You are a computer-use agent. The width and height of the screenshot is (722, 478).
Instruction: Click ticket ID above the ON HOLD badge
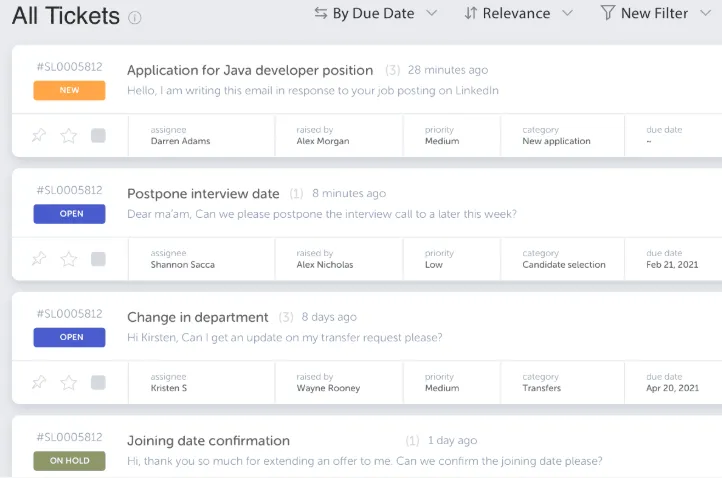pyautogui.click(x=70, y=437)
